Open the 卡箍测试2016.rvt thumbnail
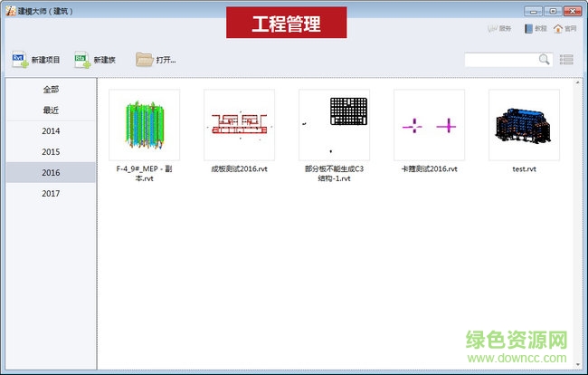Image resolution: width=588 pixels, height=375 pixels. tap(430, 125)
